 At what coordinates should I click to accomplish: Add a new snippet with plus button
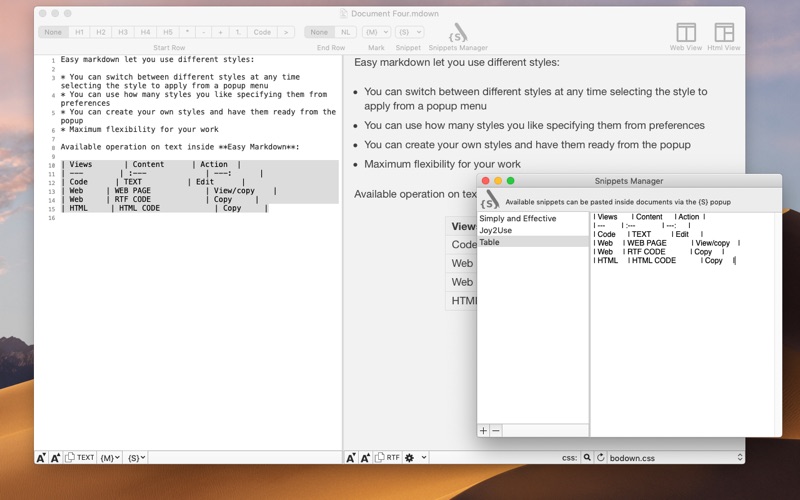tap(484, 431)
